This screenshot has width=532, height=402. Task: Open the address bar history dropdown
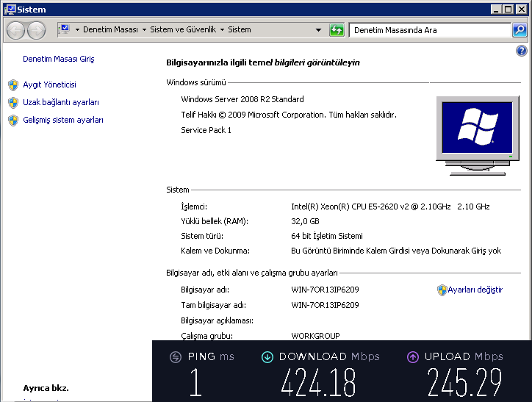(x=318, y=30)
